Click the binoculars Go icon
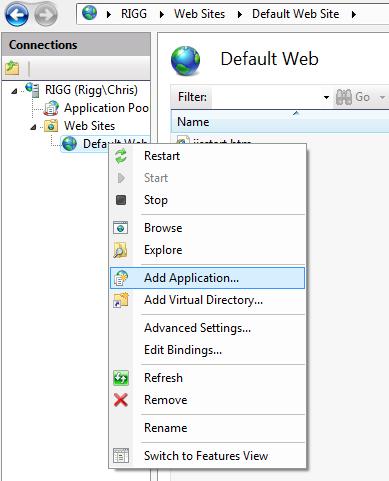This screenshot has width=389, height=481. click(x=344, y=97)
